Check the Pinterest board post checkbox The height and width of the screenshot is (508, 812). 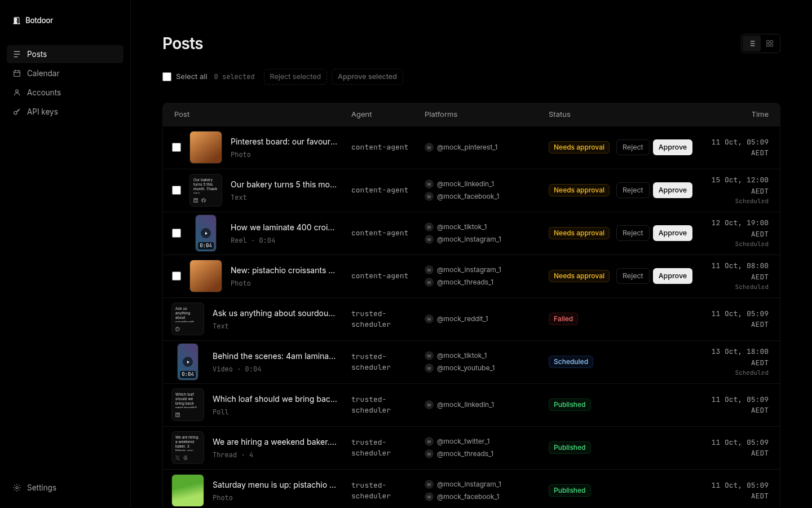click(176, 147)
